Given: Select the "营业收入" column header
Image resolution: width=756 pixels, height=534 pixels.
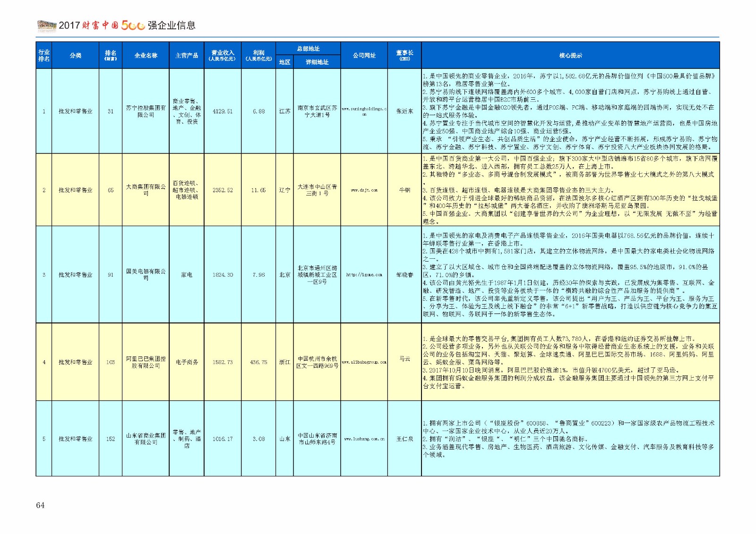Looking at the screenshot, I should point(223,55).
